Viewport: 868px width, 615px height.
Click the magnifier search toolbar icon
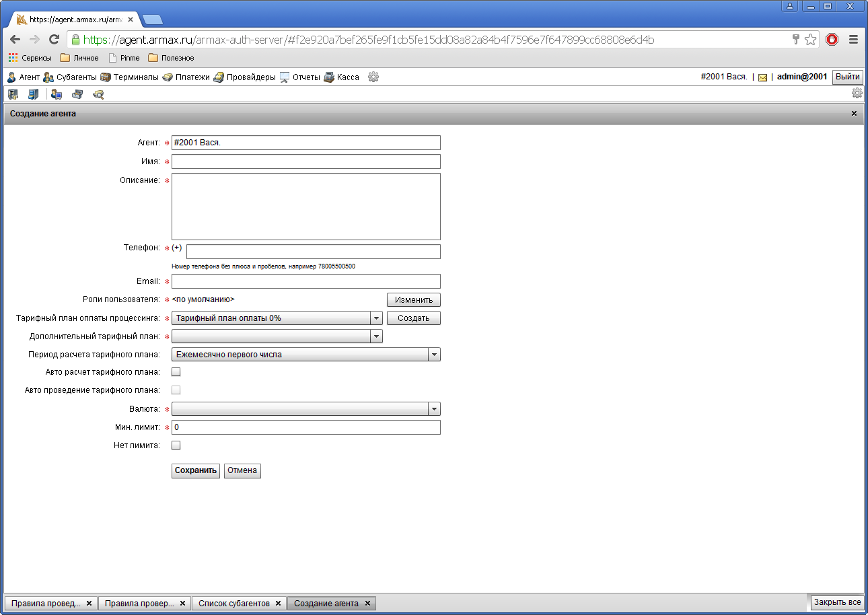[x=98, y=94]
